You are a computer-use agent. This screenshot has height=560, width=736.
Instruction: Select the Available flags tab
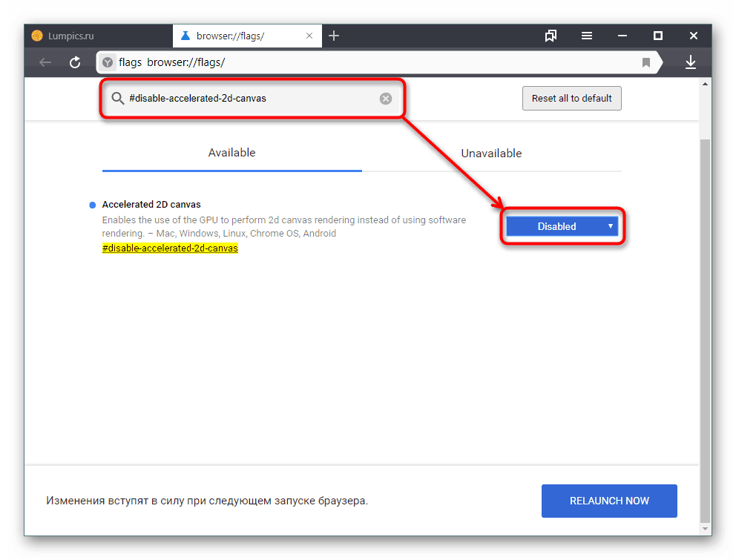point(231,153)
